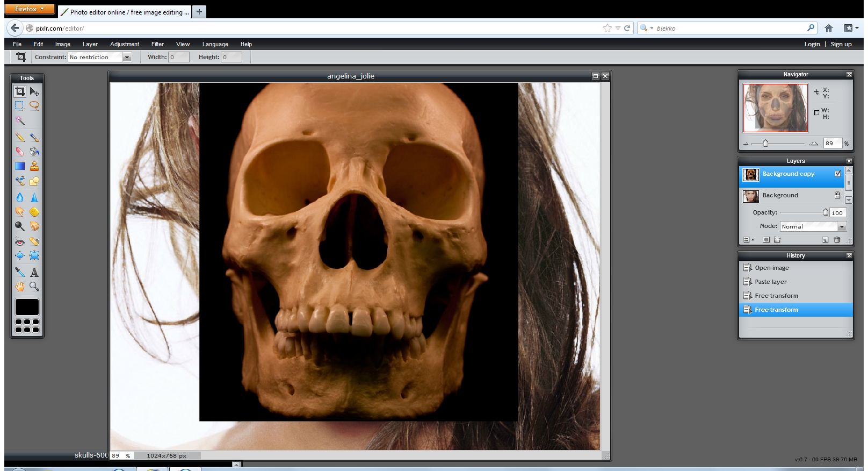This screenshot has width=868, height=471.
Task: Activate the Magic Wand tool
Action: click(x=20, y=120)
